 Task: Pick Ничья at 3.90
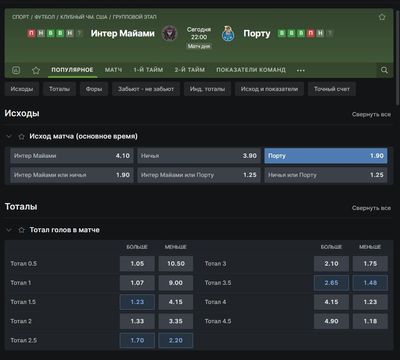(x=199, y=156)
